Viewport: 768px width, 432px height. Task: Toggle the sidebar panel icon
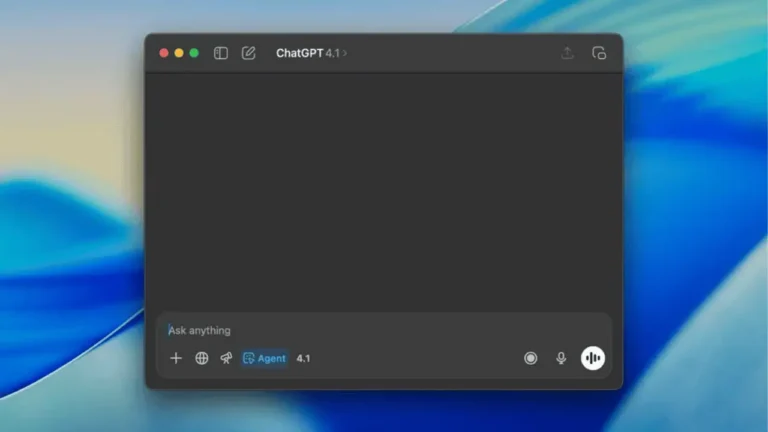[x=220, y=53]
